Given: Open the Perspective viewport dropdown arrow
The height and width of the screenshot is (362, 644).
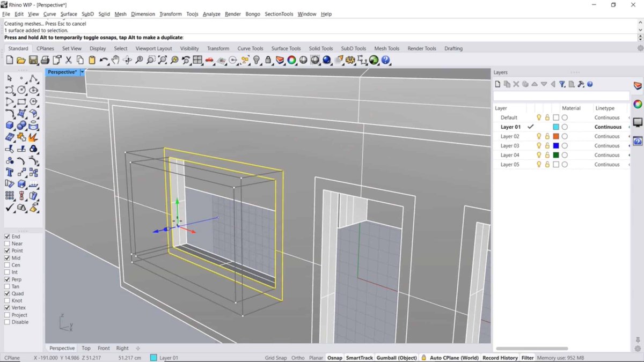Looking at the screenshot, I should [83, 71].
